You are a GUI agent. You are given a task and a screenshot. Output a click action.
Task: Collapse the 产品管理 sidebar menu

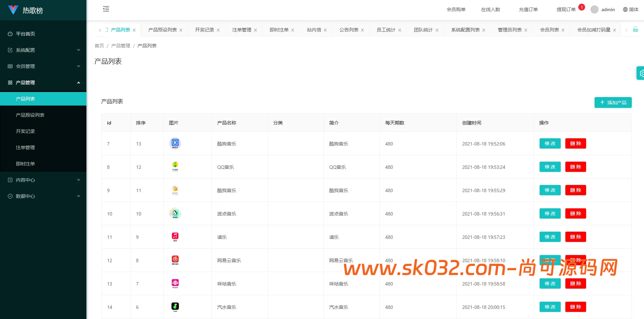(x=43, y=83)
